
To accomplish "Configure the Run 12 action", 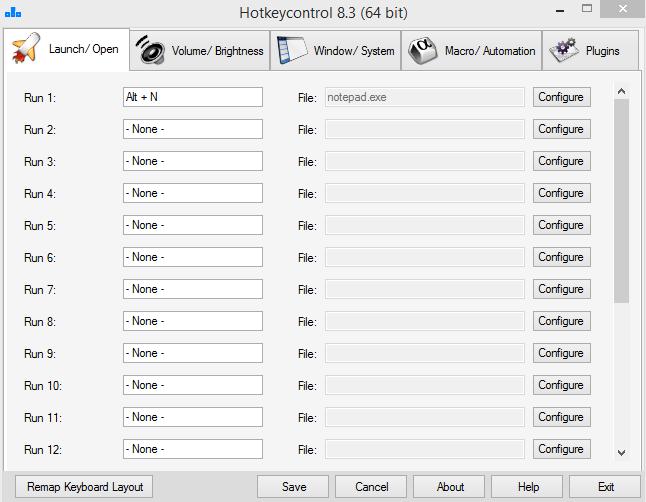I will pos(562,449).
